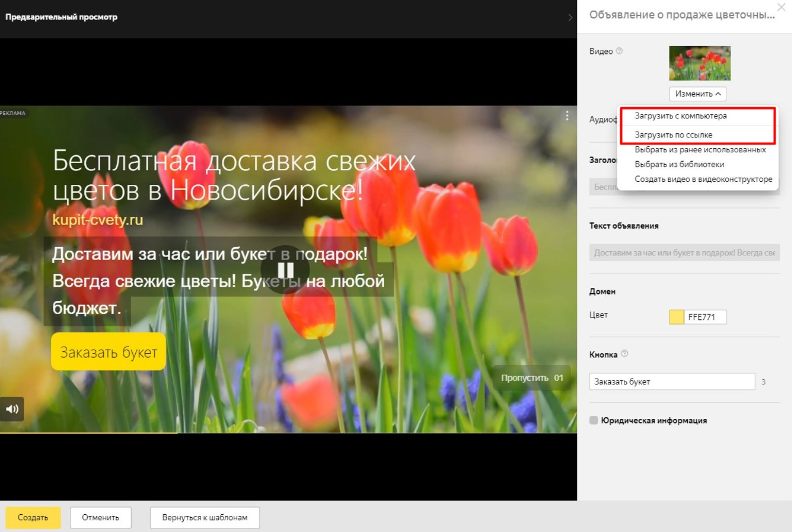Click the Кнопка text field Заказать букет
Viewport: 794px width, 532px height.
tap(672, 382)
